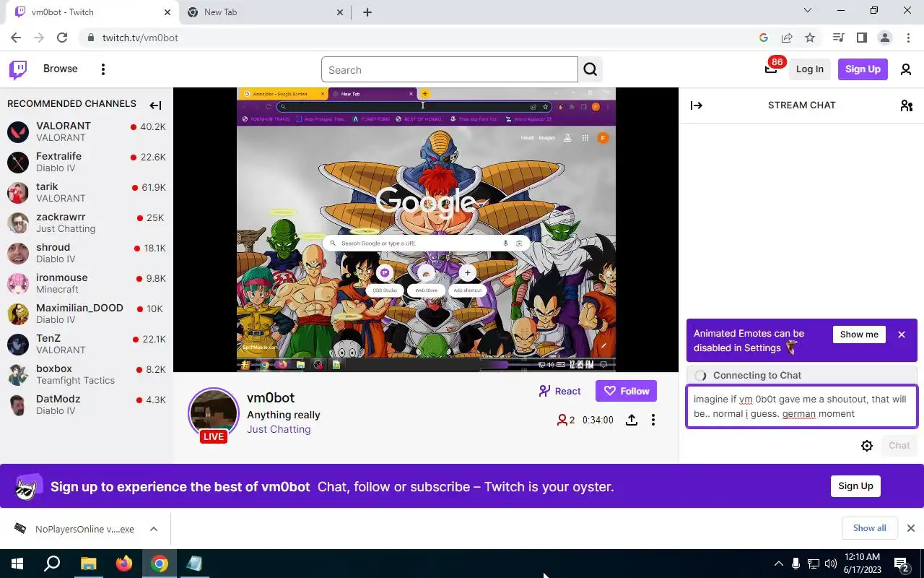Toggle the Chrome side panel

coord(861,38)
